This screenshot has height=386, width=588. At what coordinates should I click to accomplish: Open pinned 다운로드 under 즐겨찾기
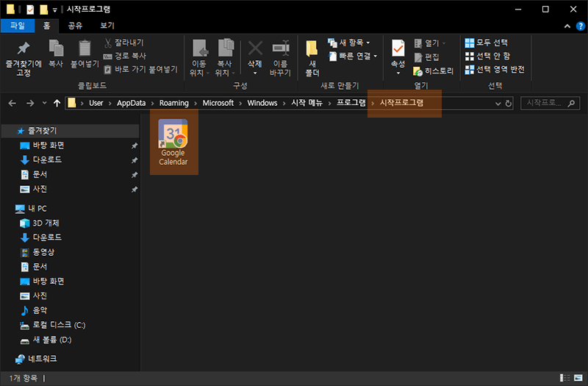(x=47, y=160)
